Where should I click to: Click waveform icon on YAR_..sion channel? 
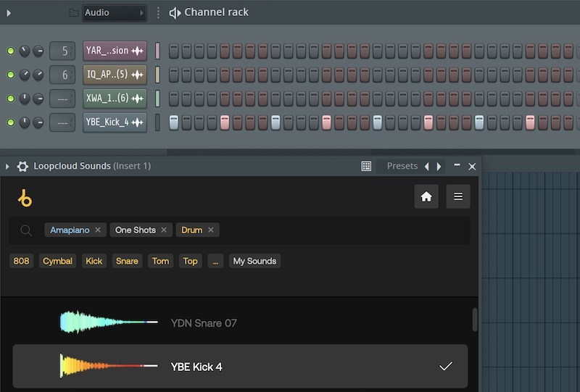click(137, 51)
